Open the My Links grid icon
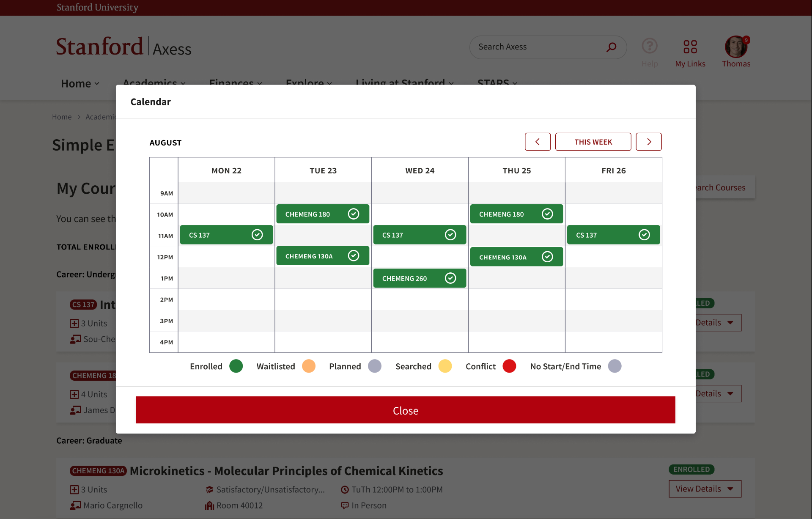Viewport: 812px width, 519px height. [x=690, y=47]
